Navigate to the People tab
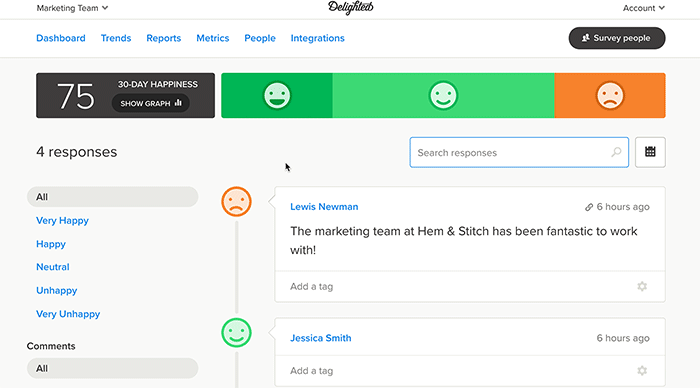 pos(260,38)
